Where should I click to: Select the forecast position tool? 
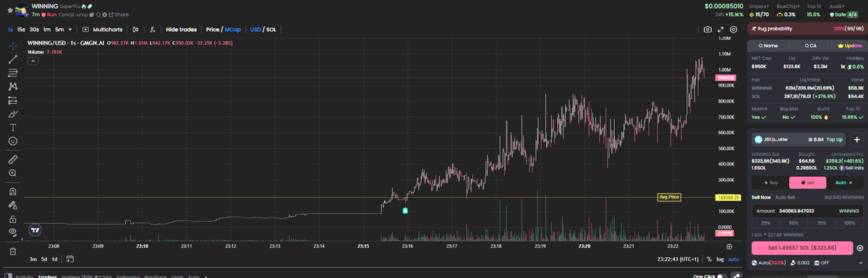pos(12,100)
